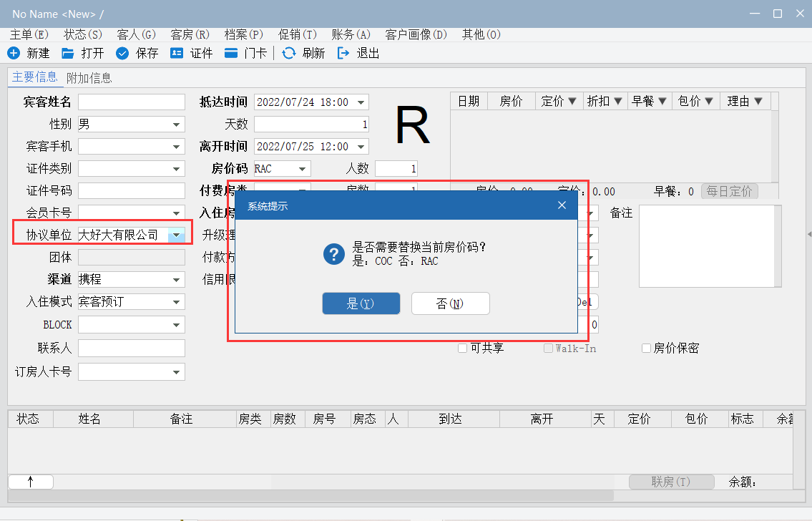Click the 联系人 input field
812x521 pixels.
[x=132, y=348]
